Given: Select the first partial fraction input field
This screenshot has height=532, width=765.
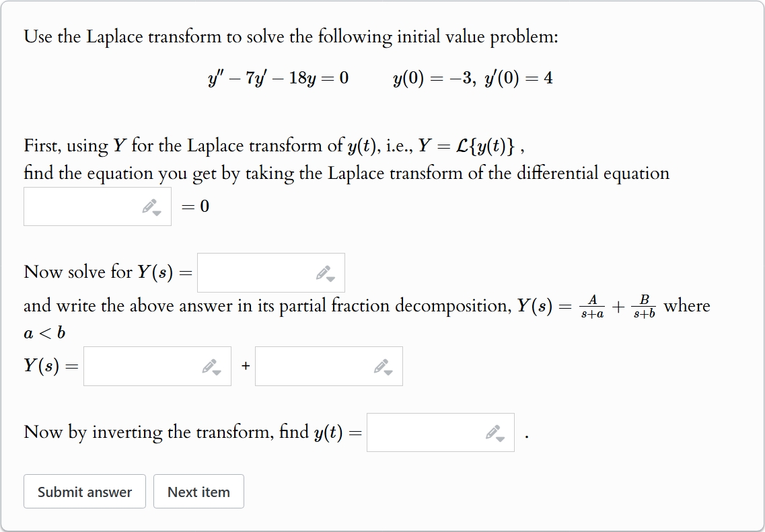Looking at the screenshot, I should coord(141,365).
